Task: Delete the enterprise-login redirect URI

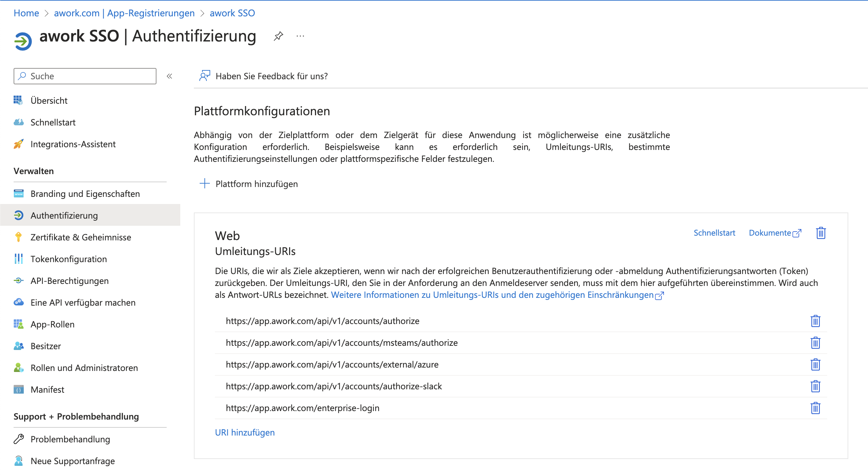Action: click(x=815, y=408)
